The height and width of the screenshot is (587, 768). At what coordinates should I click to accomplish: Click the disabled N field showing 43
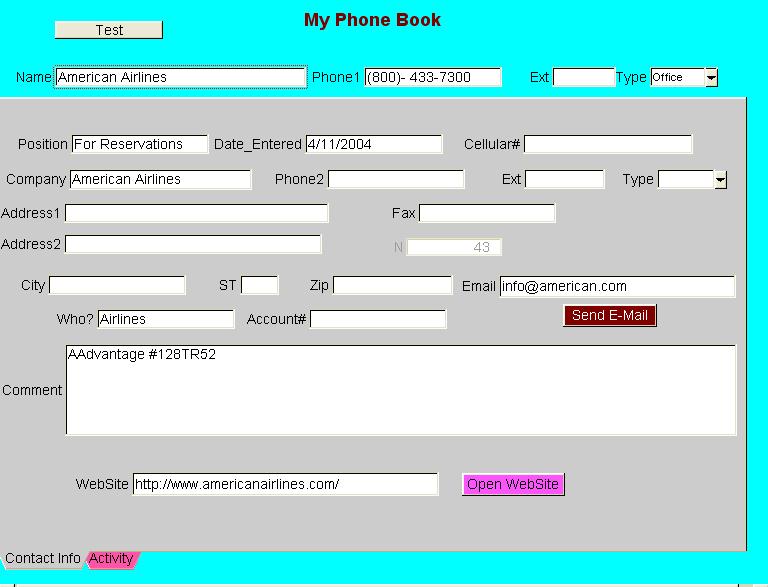454,247
